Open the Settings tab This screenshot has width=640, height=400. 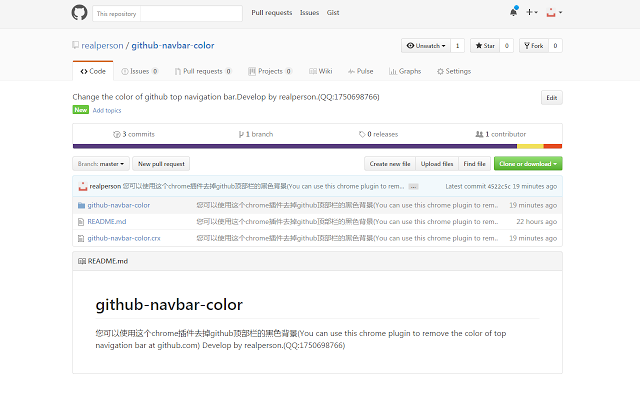(x=454, y=71)
